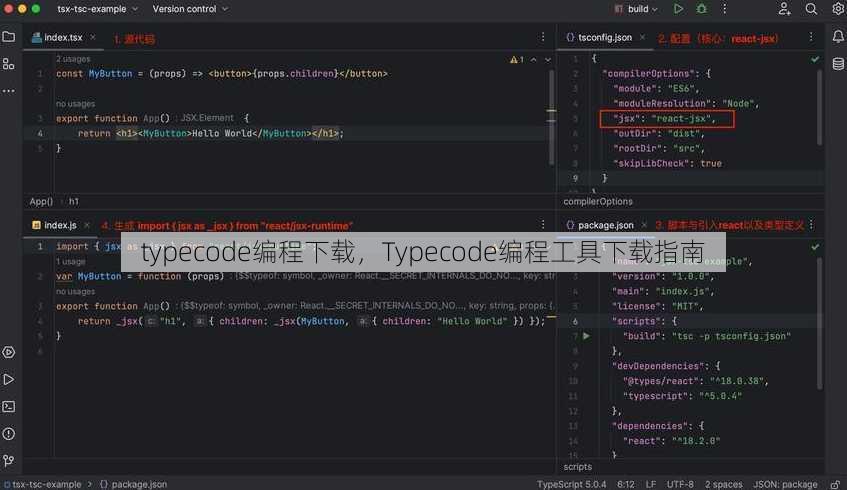847x490 pixels.
Task: Click the scripts breadcrumb
Action: 577,467
